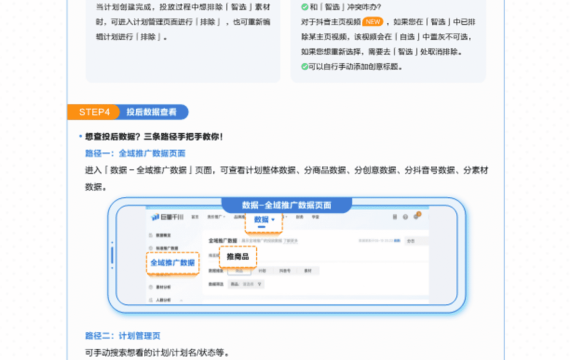The width and height of the screenshot is (570, 360).
Task: Click the blue 路径一：全域推广数据页面 heading
Action: pyautogui.click(x=135, y=153)
